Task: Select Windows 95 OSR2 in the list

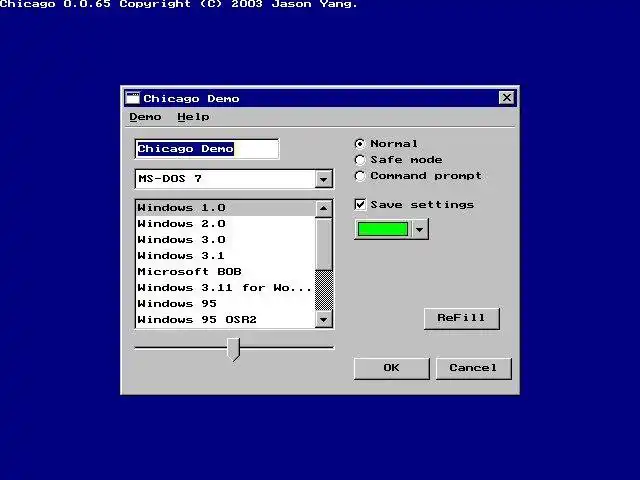Action: (226, 319)
